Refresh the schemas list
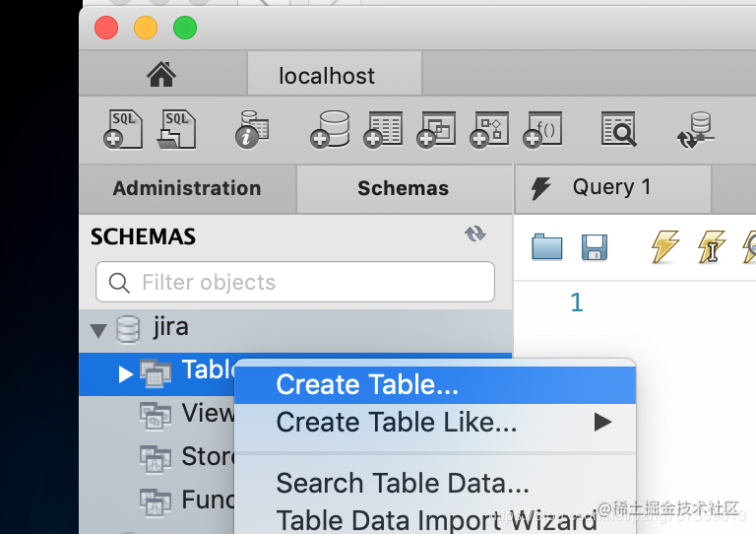The height and width of the screenshot is (534, 756). point(474,234)
